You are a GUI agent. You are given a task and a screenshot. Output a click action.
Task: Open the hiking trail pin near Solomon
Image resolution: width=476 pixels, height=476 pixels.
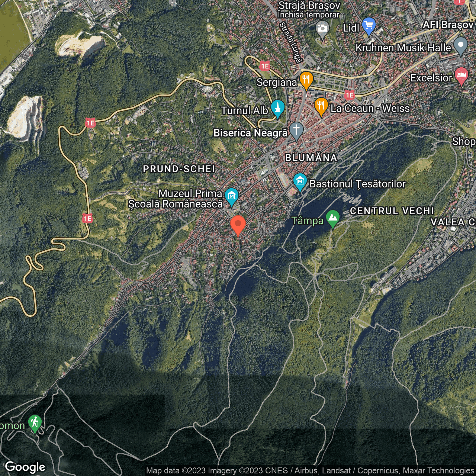click(x=35, y=422)
